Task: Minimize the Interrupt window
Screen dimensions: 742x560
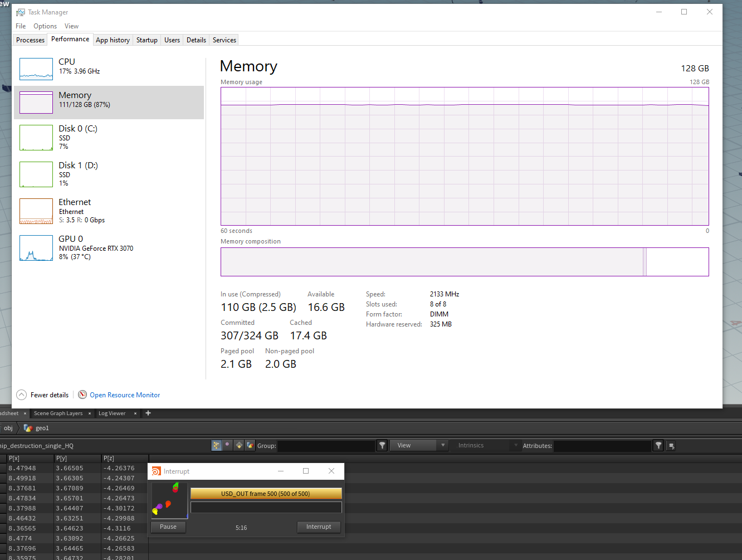Action: 281,471
